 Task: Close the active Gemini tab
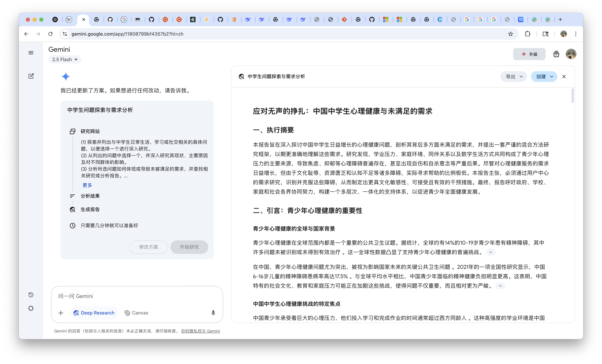point(83,19)
